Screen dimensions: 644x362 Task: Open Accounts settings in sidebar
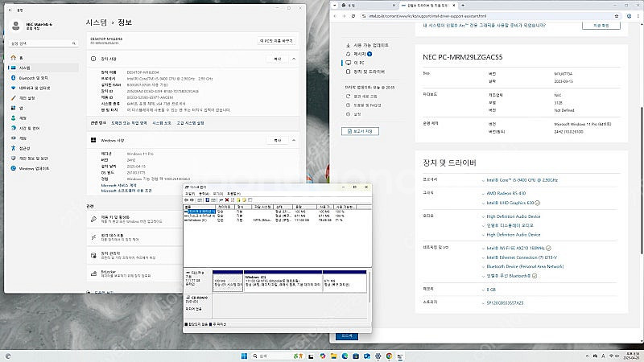[x=43, y=118]
